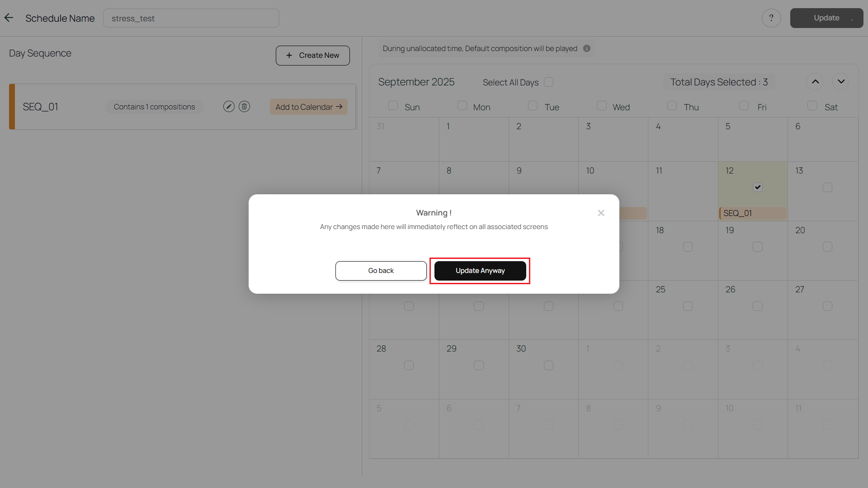
Task: Select the September 13 day checkbox
Action: tap(827, 187)
